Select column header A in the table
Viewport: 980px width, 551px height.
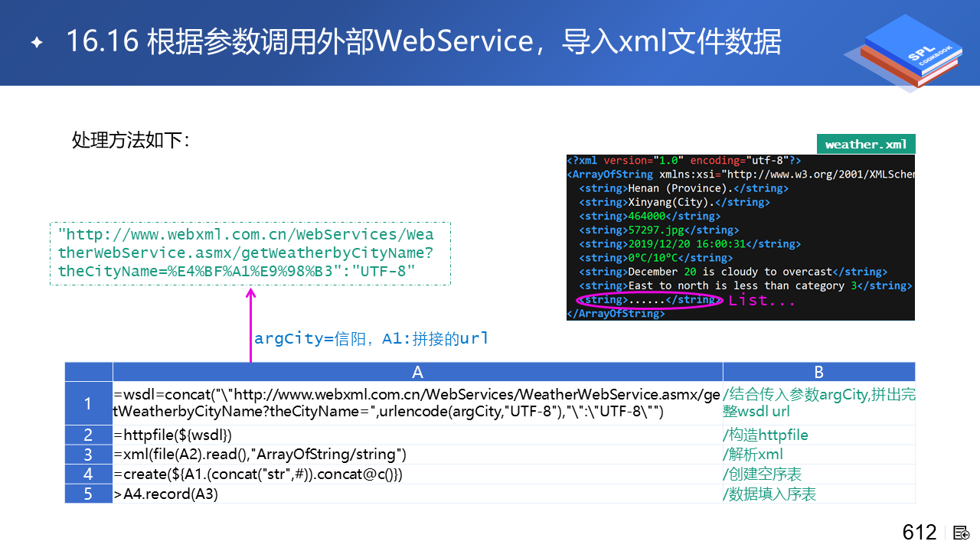click(417, 372)
